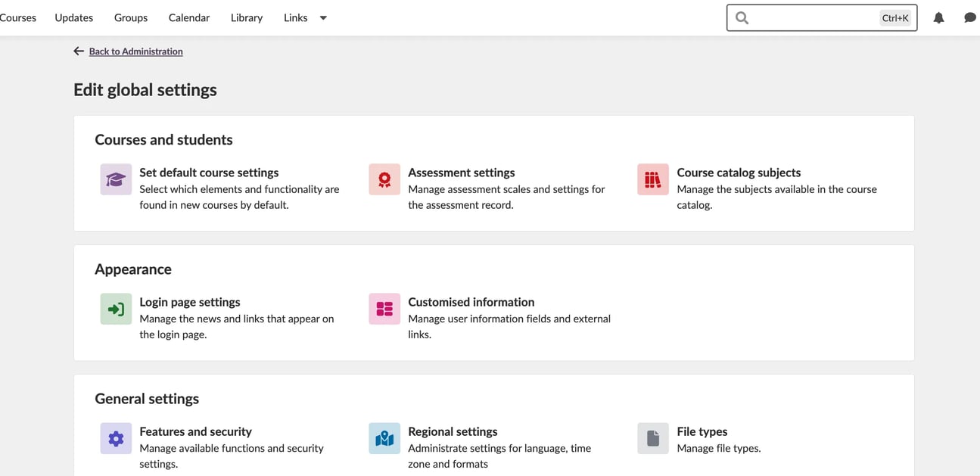Open the notifications bell
The width and height of the screenshot is (980, 476).
pyautogui.click(x=938, y=18)
